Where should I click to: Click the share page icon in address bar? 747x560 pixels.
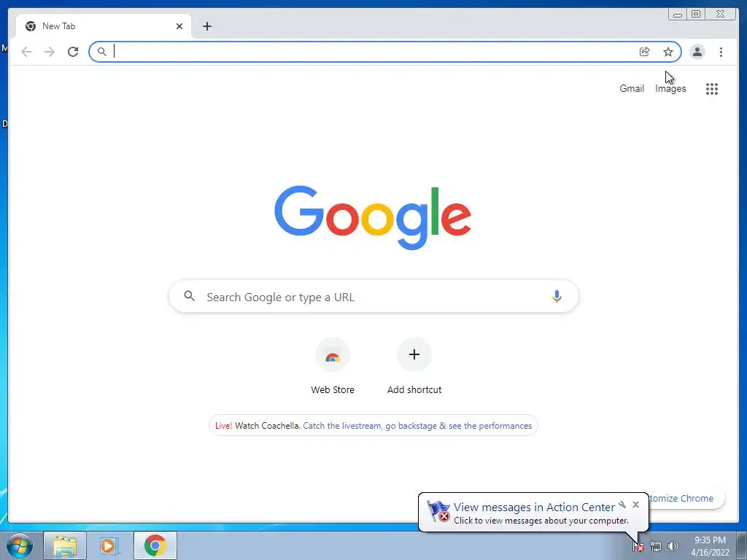tap(645, 52)
